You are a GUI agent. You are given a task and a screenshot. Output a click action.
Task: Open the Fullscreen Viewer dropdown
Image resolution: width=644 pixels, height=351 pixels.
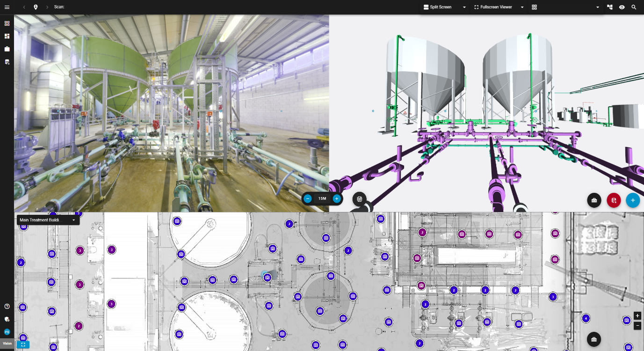point(522,7)
